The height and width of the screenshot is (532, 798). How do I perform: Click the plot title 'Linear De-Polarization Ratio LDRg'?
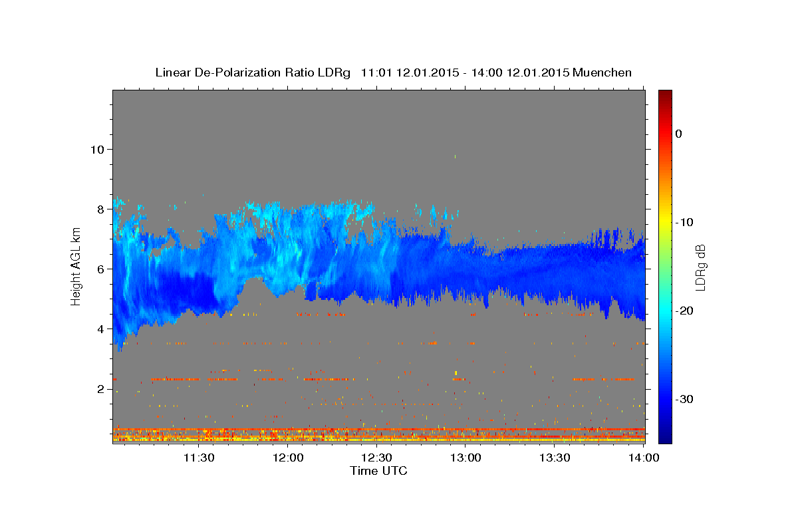(x=253, y=72)
